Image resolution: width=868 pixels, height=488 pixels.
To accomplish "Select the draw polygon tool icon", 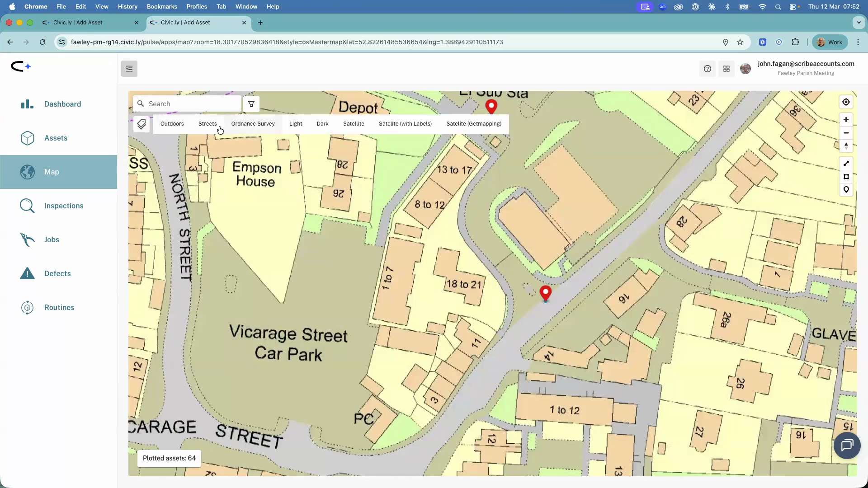I will click(846, 177).
